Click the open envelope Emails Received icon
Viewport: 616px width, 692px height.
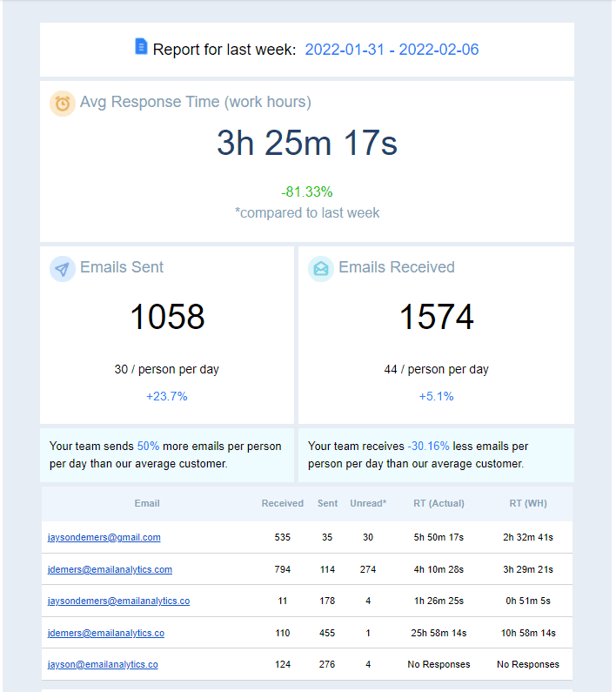(321, 269)
